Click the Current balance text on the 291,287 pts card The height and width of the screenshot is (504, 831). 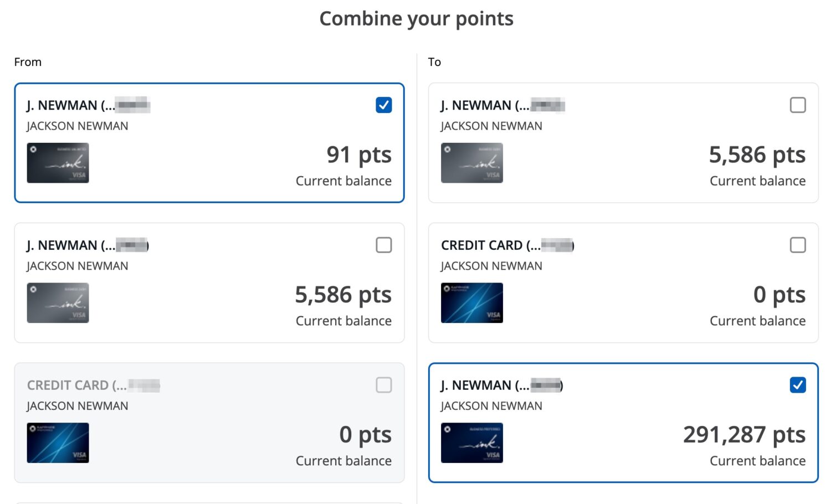pos(757,460)
